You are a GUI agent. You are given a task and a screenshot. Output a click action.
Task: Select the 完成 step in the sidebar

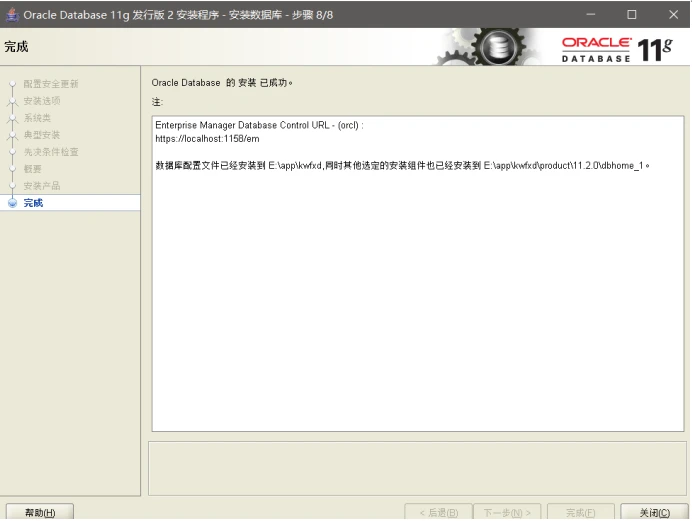click(70, 203)
